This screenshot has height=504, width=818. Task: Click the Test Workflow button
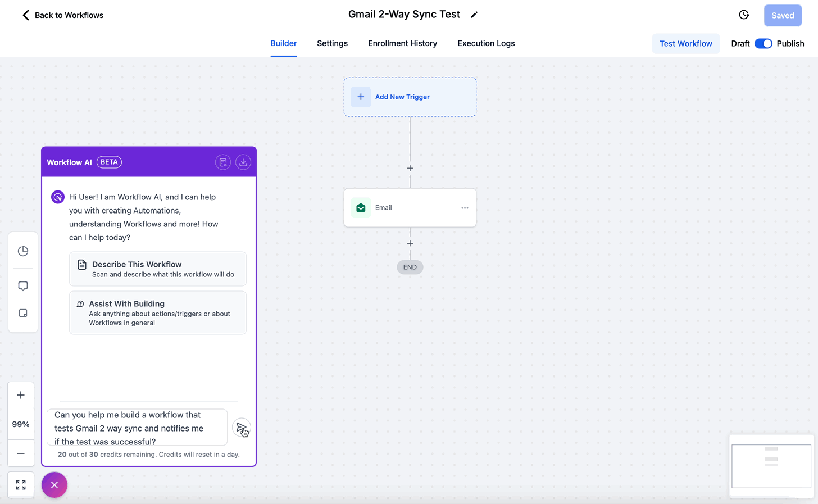[685, 44]
